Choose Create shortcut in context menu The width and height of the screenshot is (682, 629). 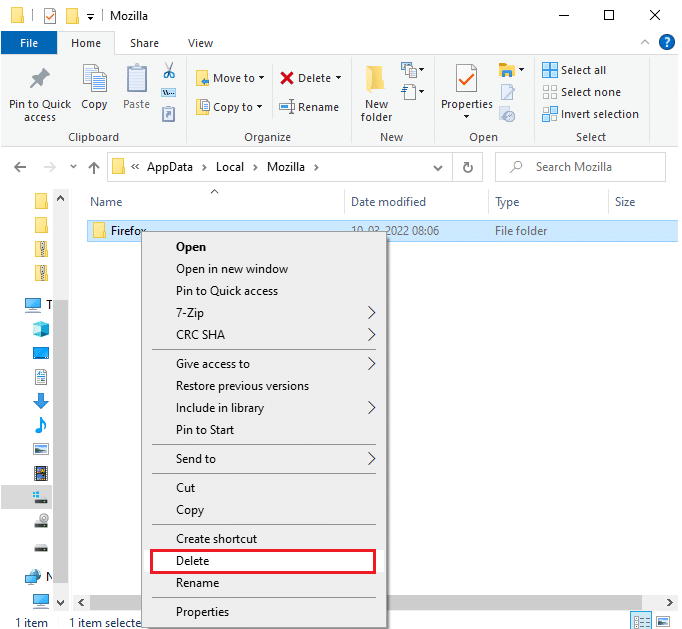coord(264,539)
